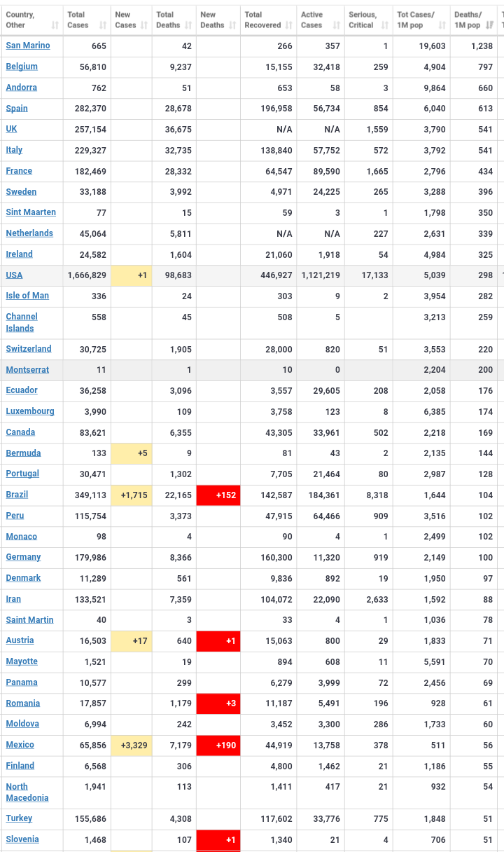Image resolution: width=504 pixels, height=852 pixels.
Task: Sort by Tot Cases/1M pop arrows
Action: click(x=442, y=25)
